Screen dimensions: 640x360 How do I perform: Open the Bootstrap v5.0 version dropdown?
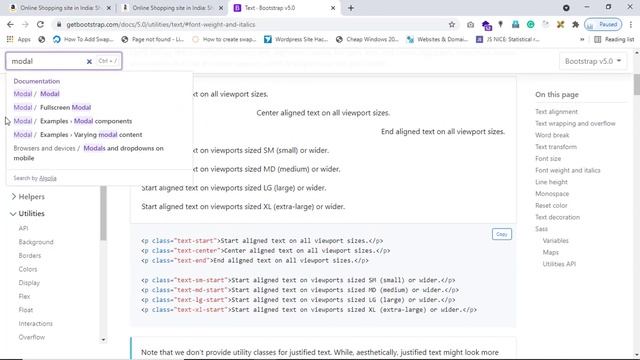[593, 61]
